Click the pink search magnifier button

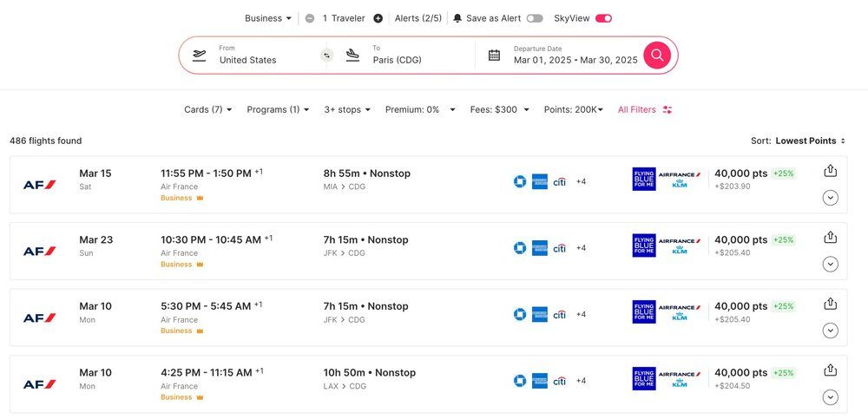pos(657,55)
